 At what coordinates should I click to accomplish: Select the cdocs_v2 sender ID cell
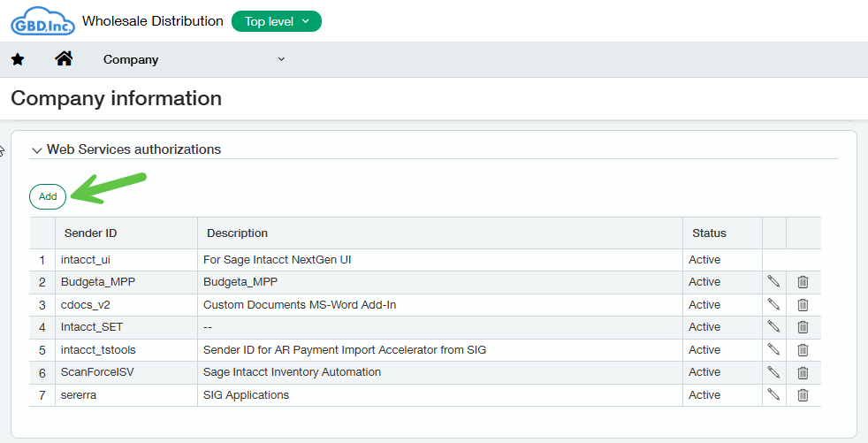click(x=126, y=304)
